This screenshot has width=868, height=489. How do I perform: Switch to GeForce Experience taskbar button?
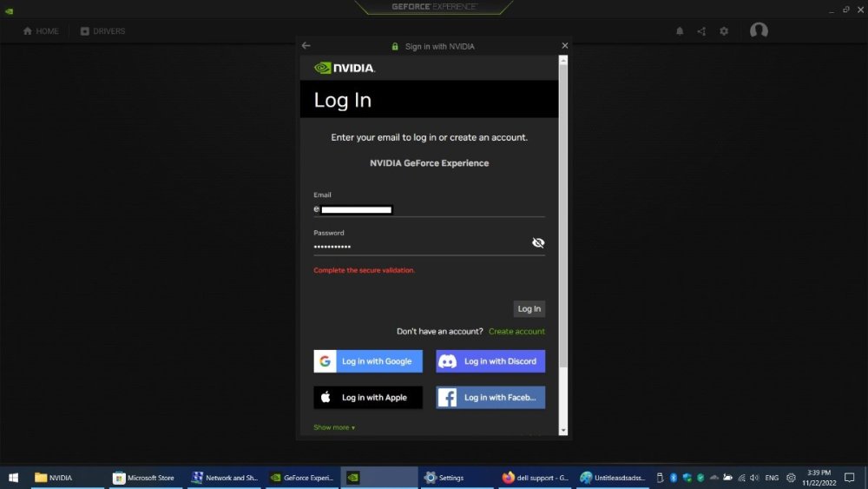[x=302, y=478]
